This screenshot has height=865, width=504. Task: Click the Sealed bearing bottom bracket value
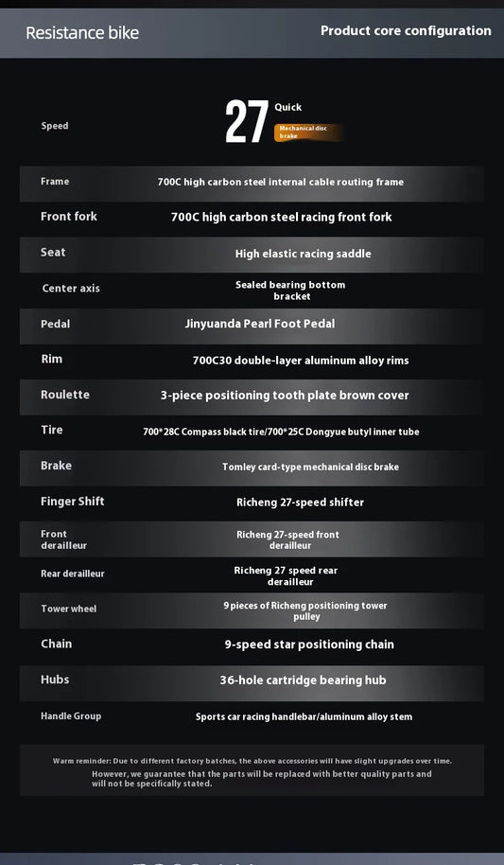[290, 291]
